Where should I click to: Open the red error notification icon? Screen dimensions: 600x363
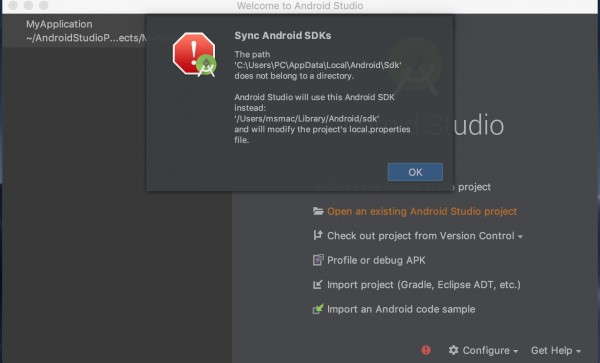426,350
